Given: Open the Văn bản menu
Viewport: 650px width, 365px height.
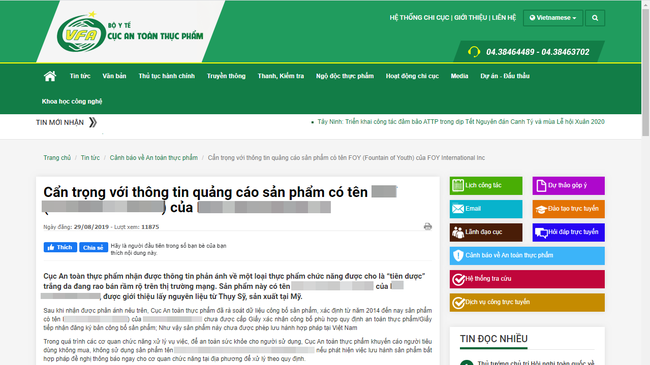Looking at the screenshot, I should [x=114, y=76].
